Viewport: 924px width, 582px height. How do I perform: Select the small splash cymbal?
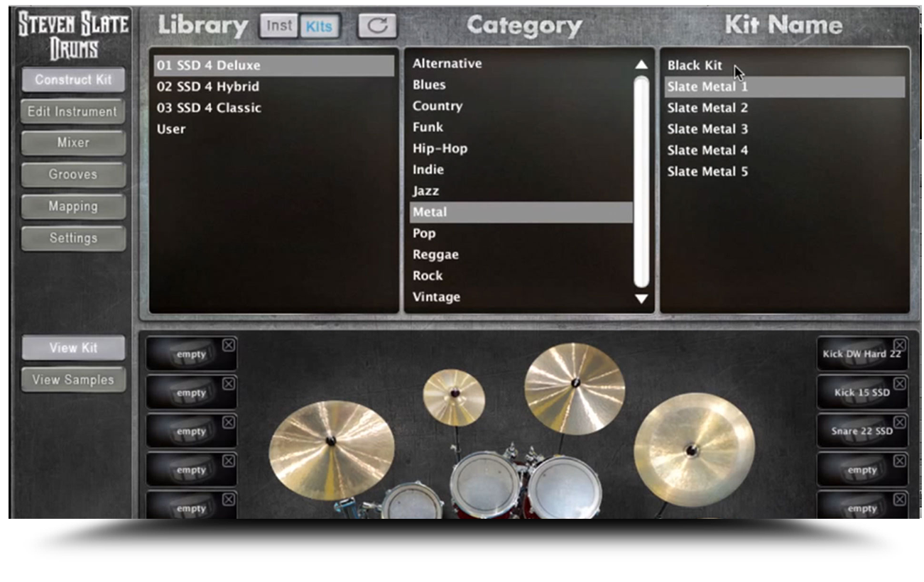(x=454, y=397)
